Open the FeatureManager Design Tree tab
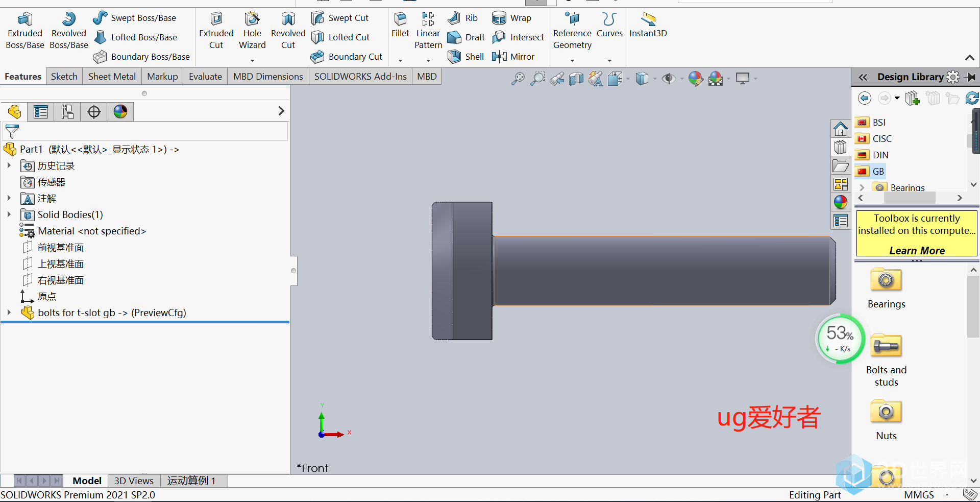 pos(14,111)
